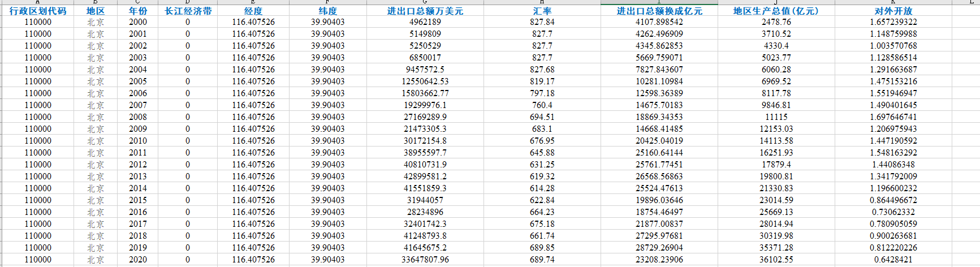Select the year cell 2005
The image size is (980, 267).
click(138, 81)
